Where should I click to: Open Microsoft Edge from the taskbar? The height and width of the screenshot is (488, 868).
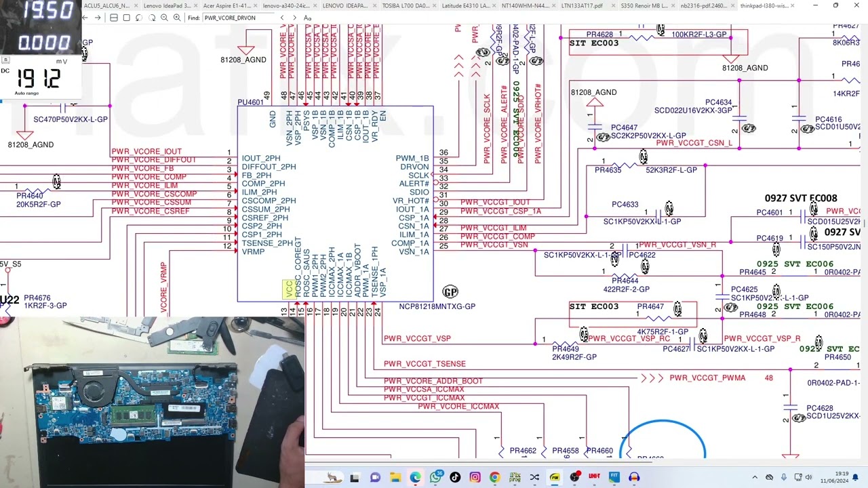coord(415,477)
